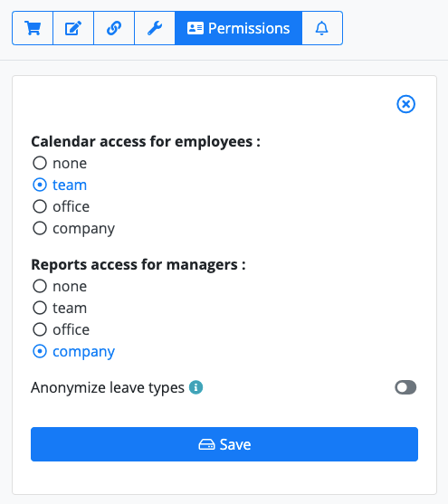Viewport: 448px width, 504px height.
Task: Open the edit pencil tab
Action: tap(73, 28)
